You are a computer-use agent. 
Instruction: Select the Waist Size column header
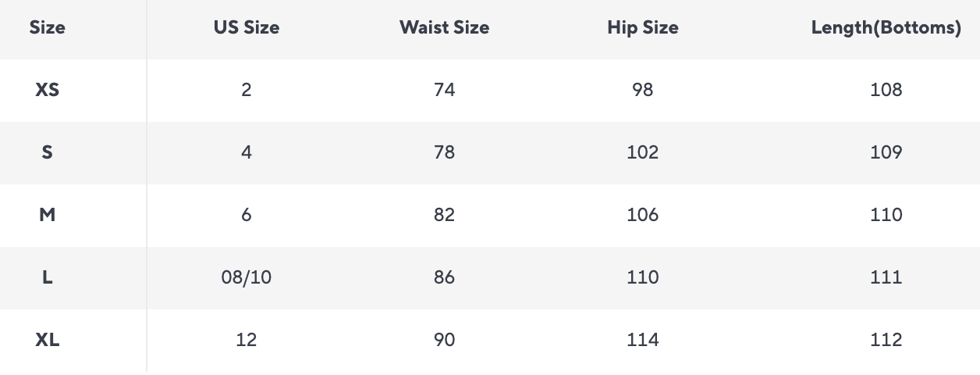click(444, 28)
